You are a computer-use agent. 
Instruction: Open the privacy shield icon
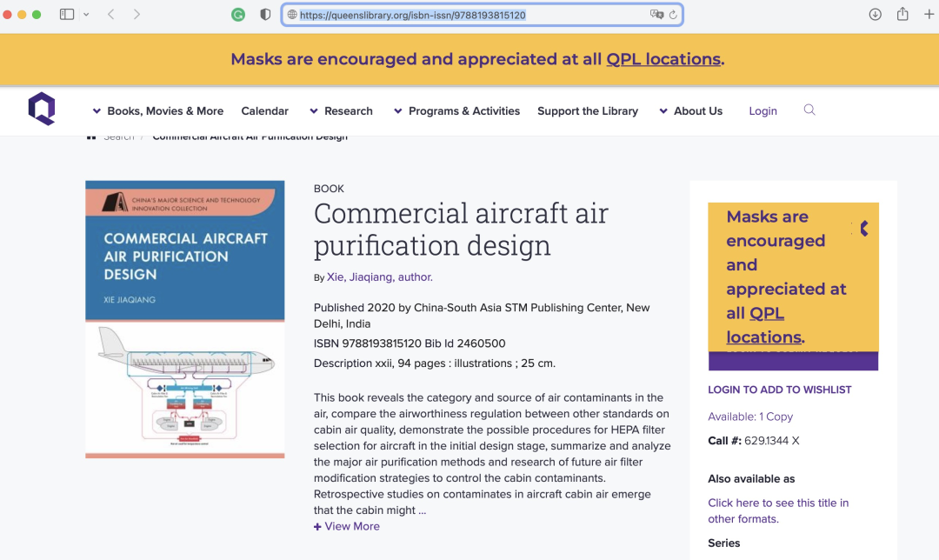[265, 15]
